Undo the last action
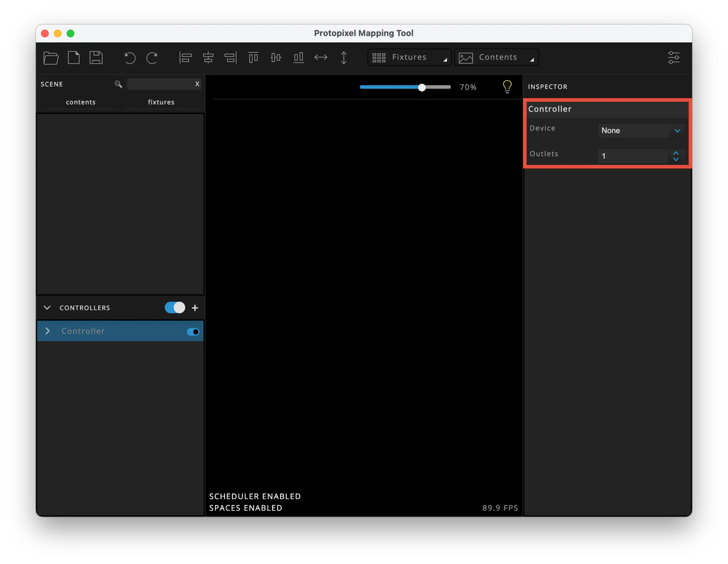Screen dimensions: 728x564 click(130, 58)
